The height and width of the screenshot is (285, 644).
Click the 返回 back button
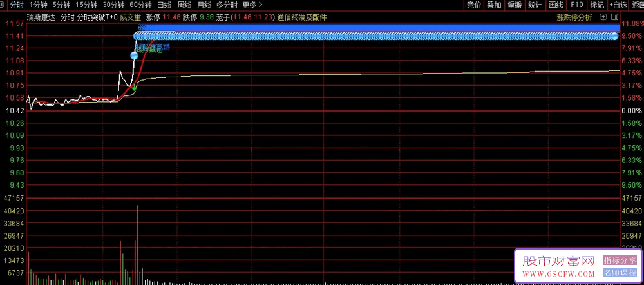(x=638, y=5)
